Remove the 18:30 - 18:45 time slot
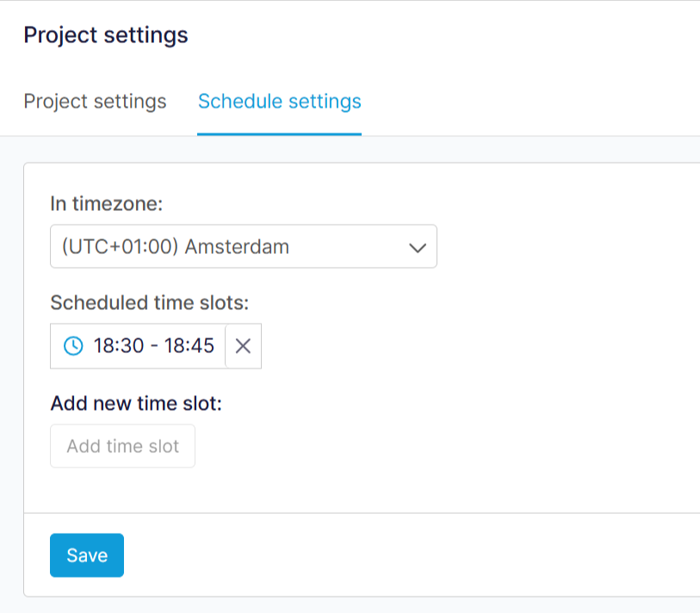The image size is (700, 613). pos(244,346)
